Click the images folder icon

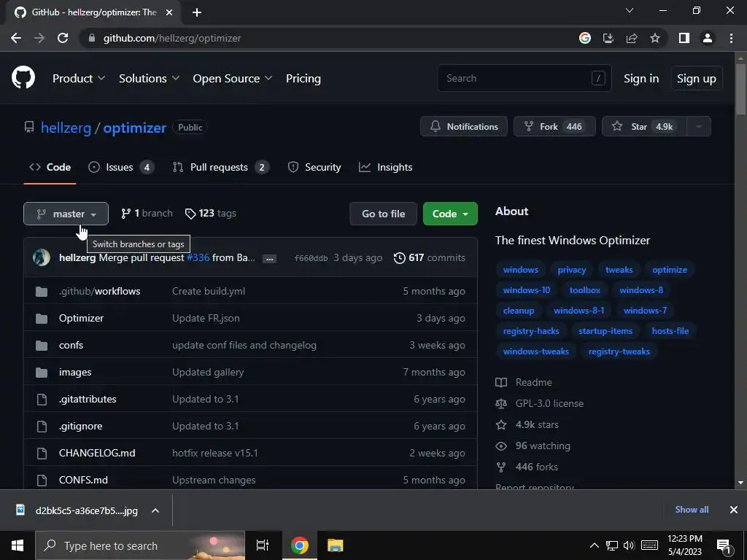click(42, 373)
